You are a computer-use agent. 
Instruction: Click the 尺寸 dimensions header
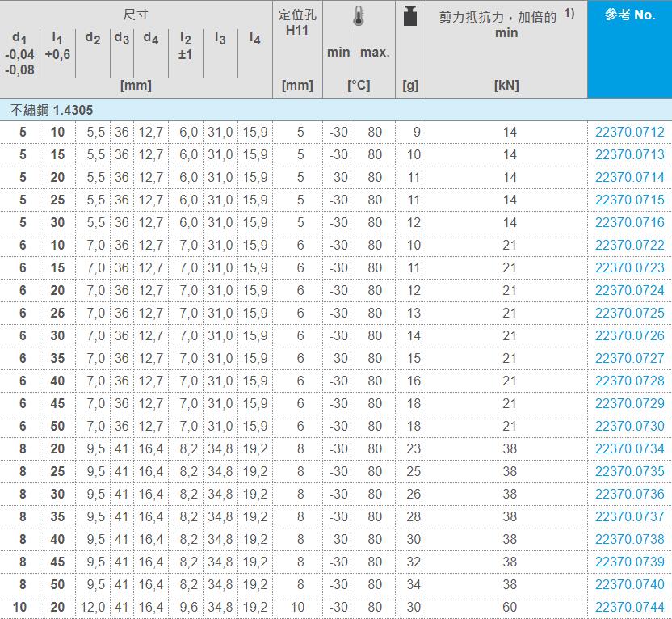pyautogui.click(x=136, y=15)
